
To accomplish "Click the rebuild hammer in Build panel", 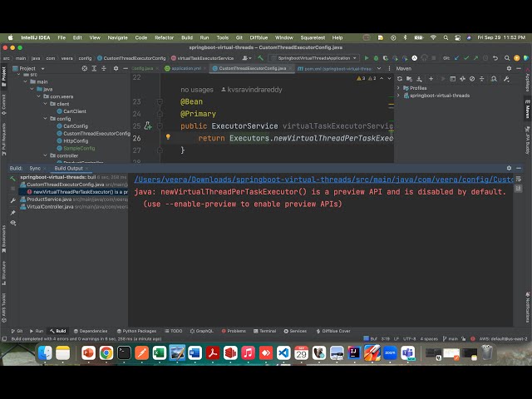I will click(x=13, y=178).
